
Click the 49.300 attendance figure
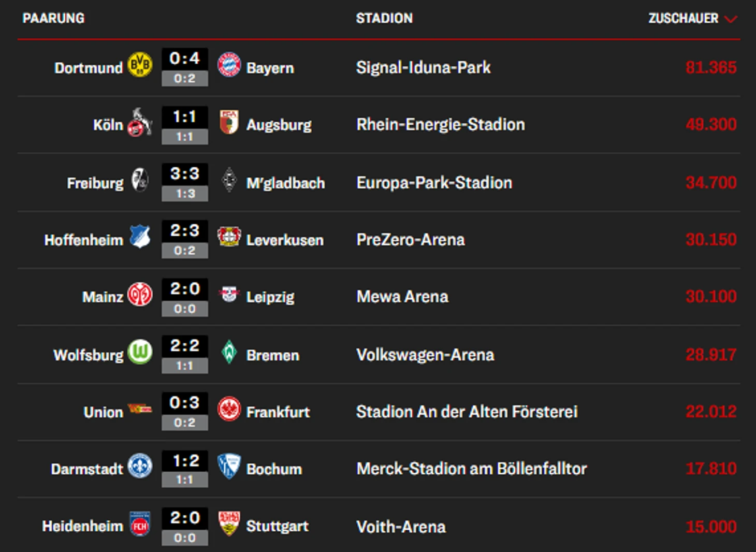[710, 124]
